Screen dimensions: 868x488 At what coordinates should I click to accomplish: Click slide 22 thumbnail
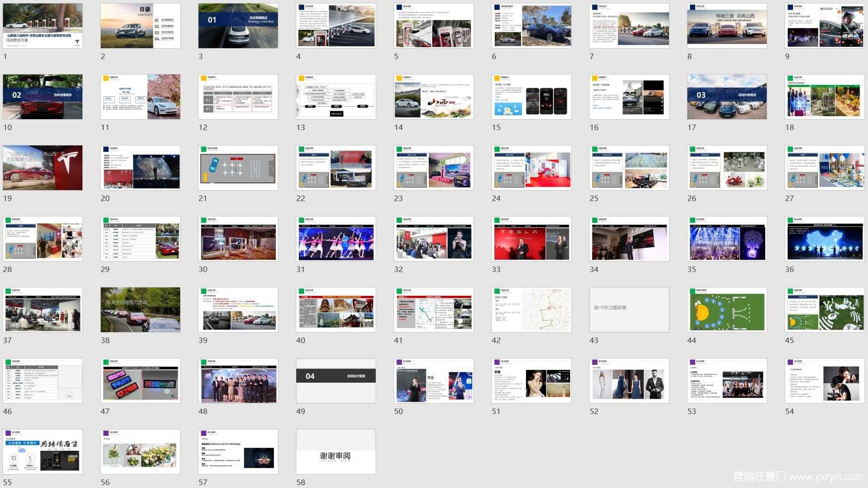tap(336, 168)
